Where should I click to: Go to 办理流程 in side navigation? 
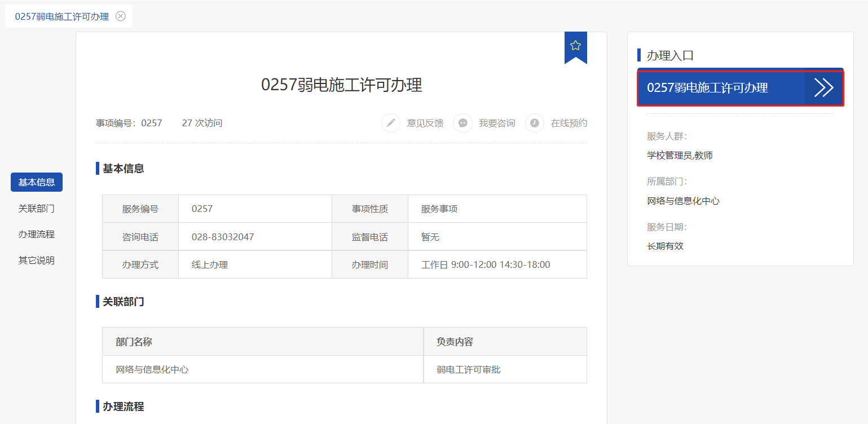tap(37, 234)
